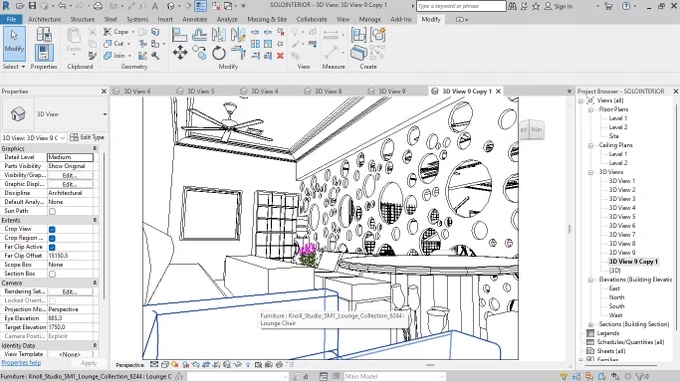
Task: Open the Select panel dropdown
Action: (x=14, y=66)
